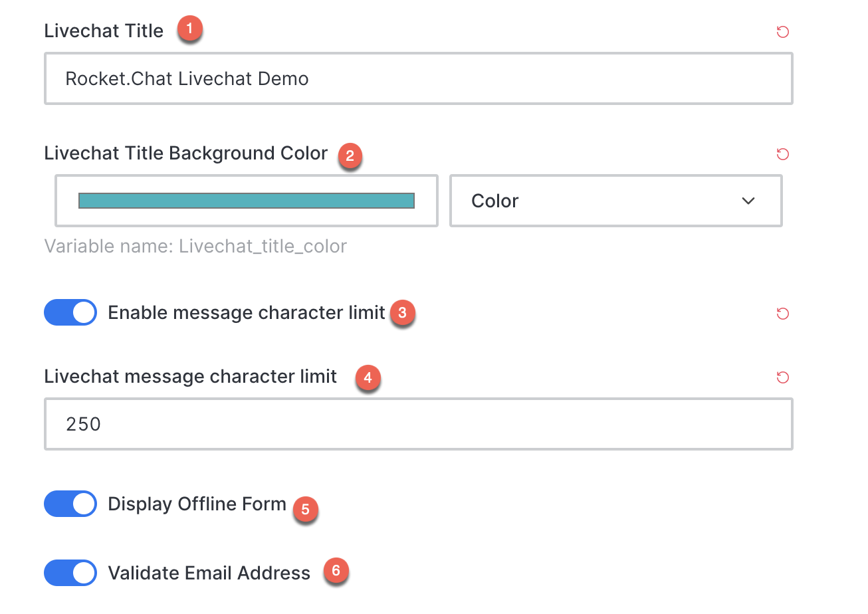This screenshot has width=868, height=614.
Task: Click the red number 1 badge
Action: pyautogui.click(x=190, y=29)
